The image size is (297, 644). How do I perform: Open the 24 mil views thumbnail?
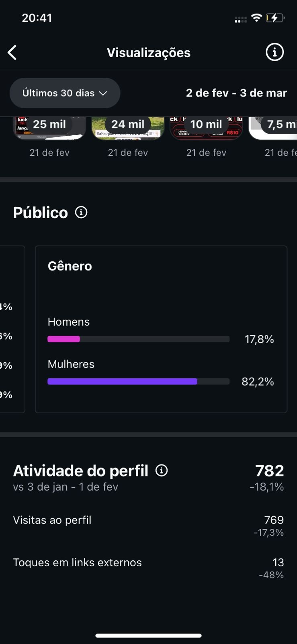(x=128, y=128)
